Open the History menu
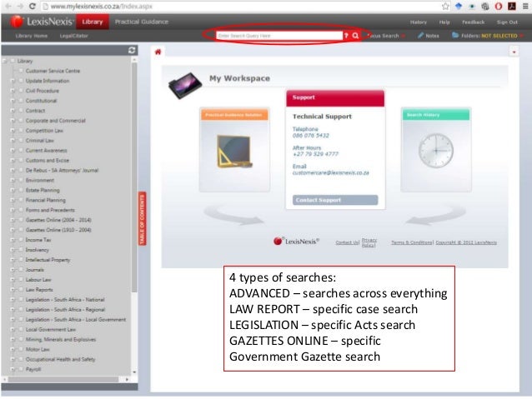Screen dimensions: 532x399 (x=418, y=22)
